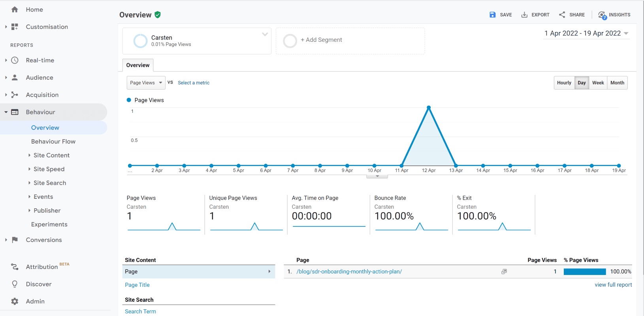Switch chart granularity to Hourly
This screenshot has height=316, width=644.
tap(564, 83)
